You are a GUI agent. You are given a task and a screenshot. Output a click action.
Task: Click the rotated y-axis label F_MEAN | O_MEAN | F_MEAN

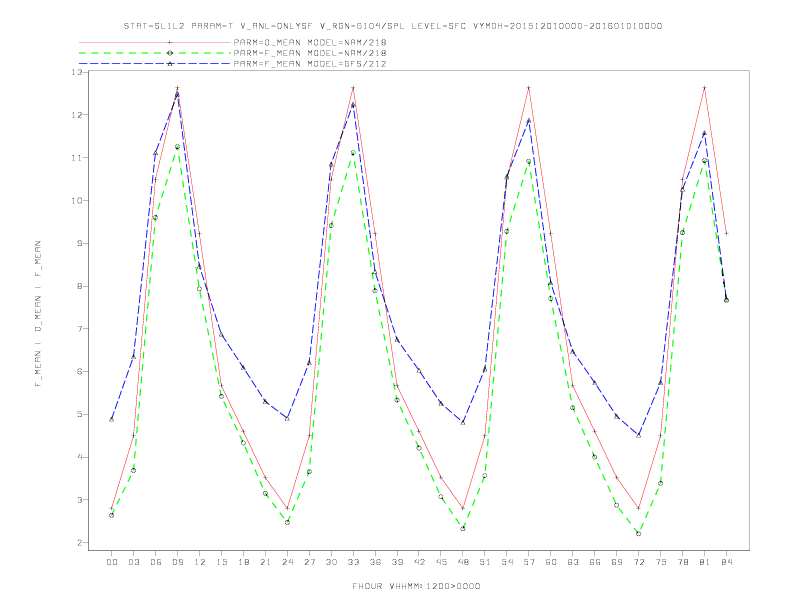pyautogui.click(x=38, y=314)
